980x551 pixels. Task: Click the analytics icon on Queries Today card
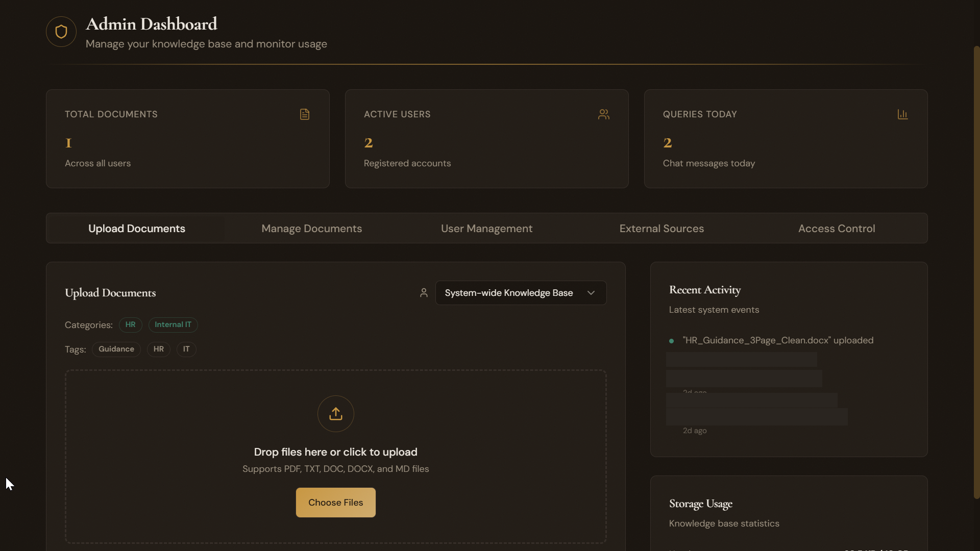(x=902, y=114)
